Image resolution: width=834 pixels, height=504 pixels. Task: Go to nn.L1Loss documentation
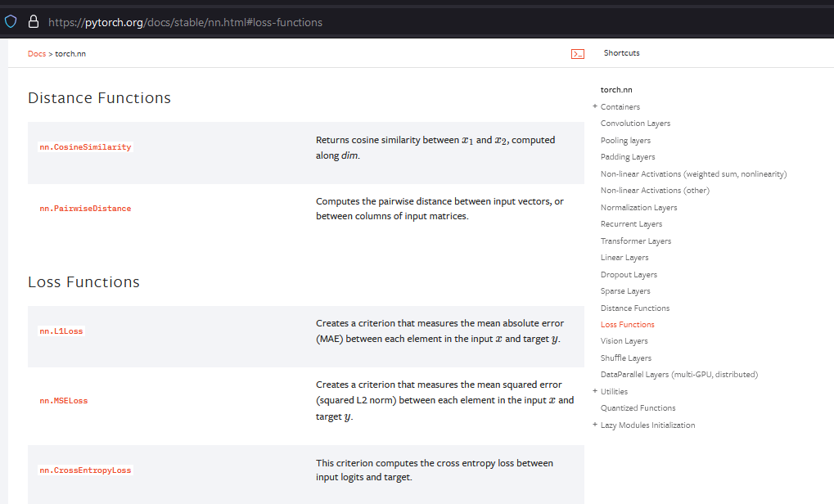tap(61, 331)
